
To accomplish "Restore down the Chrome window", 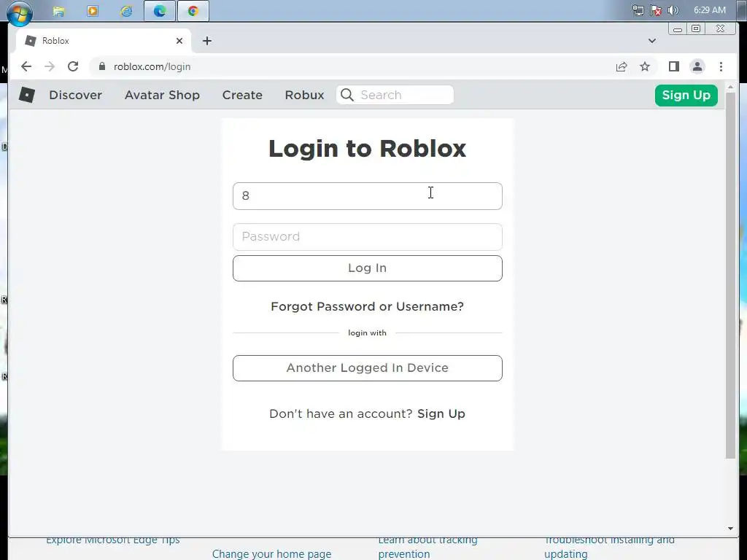I will [696, 29].
